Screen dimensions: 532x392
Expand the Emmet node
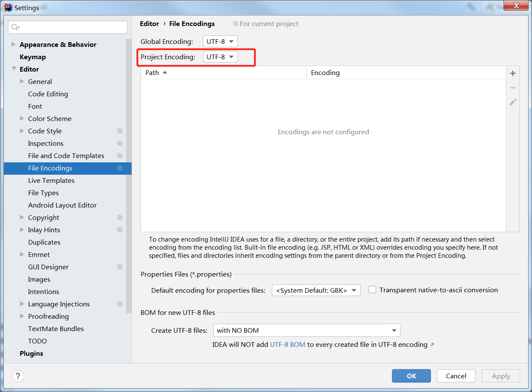coord(22,254)
